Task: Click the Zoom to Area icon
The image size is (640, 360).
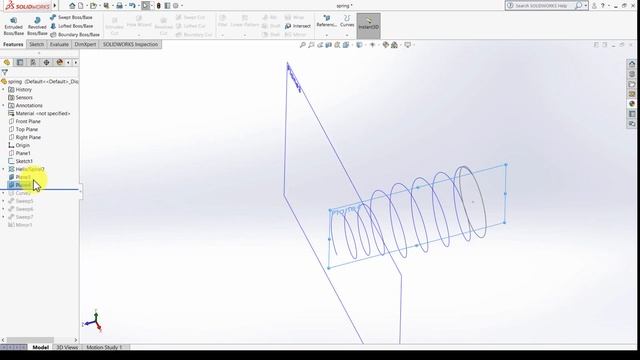Action: click(x=311, y=45)
